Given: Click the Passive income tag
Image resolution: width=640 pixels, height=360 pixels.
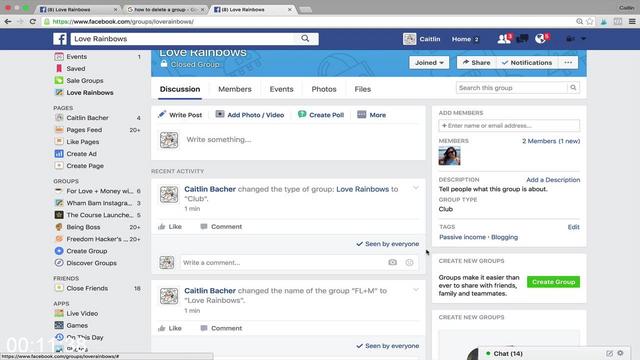Looking at the screenshot, I should (462, 237).
